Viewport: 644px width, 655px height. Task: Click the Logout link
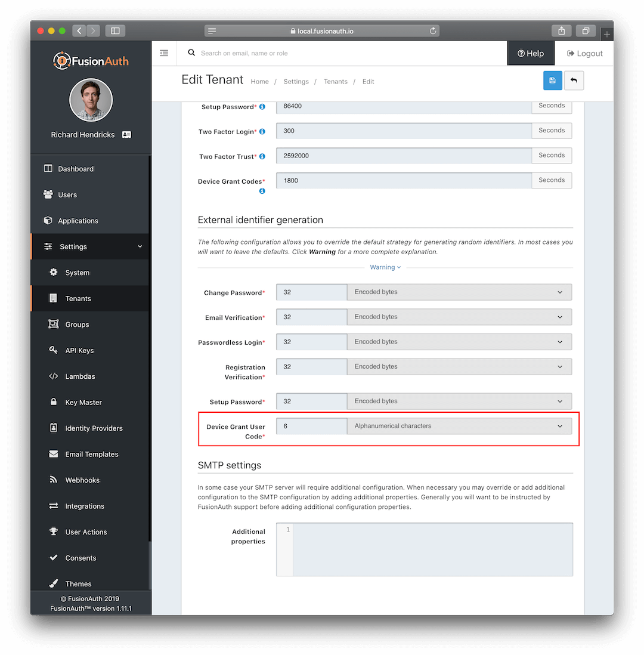[584, 53]
